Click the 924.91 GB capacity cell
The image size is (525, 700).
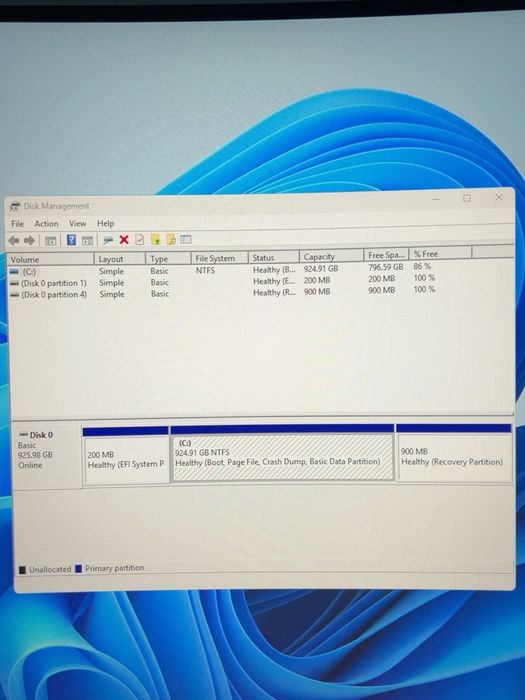click(x=321, y=269)
